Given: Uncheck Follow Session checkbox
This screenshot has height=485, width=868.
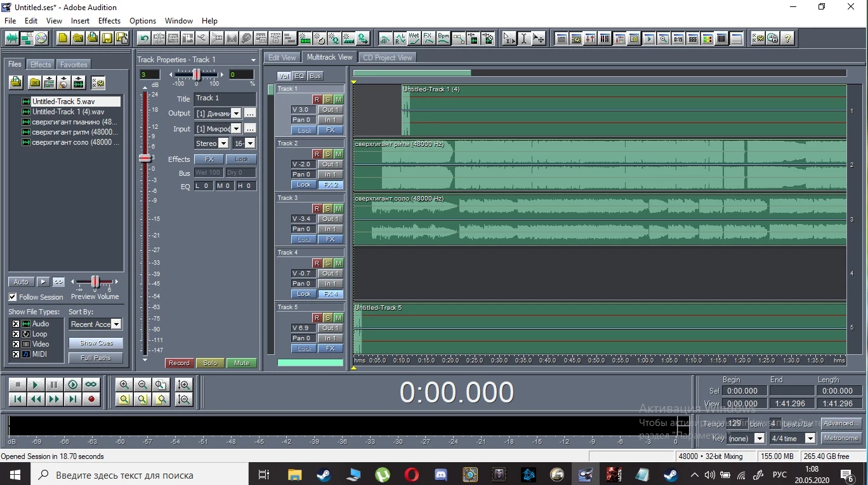Looking at the screenshot, I should (x=13, y=297).
